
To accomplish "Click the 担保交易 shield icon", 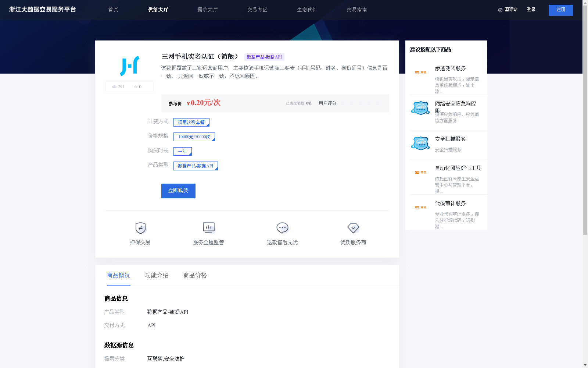I will [x=140, y=228].
